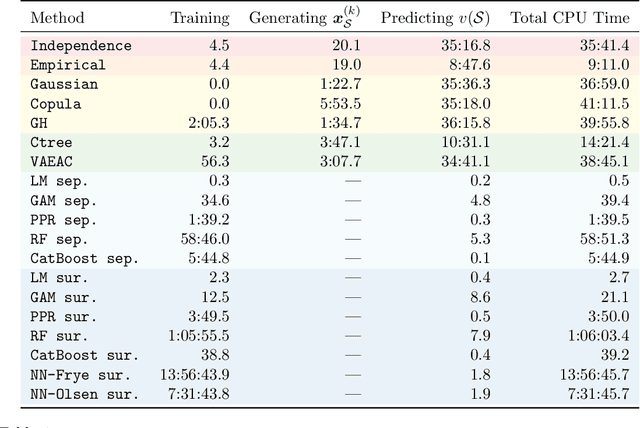Click the Method column header
The width and height of the screenshot is (640, 428).
[x=58, y=18]
